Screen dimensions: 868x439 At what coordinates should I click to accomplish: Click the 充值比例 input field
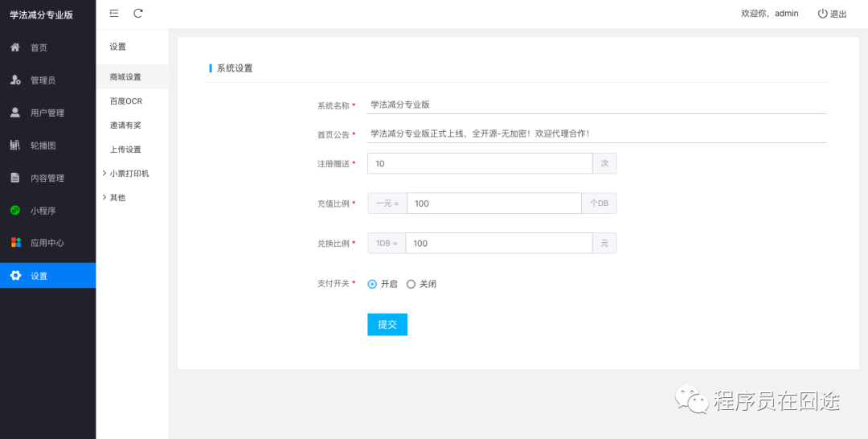pyautogui.click(x=493, y=203)
